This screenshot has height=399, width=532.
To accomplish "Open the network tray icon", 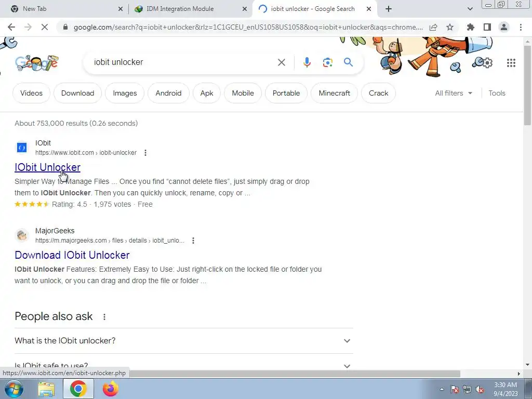I will pos(467,390).
